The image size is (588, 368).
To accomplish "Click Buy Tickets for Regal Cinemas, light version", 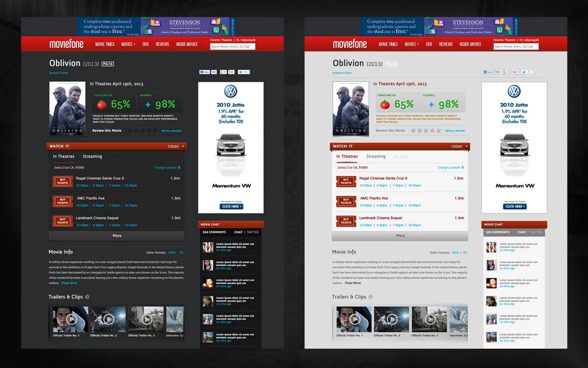I will [346, 181].
